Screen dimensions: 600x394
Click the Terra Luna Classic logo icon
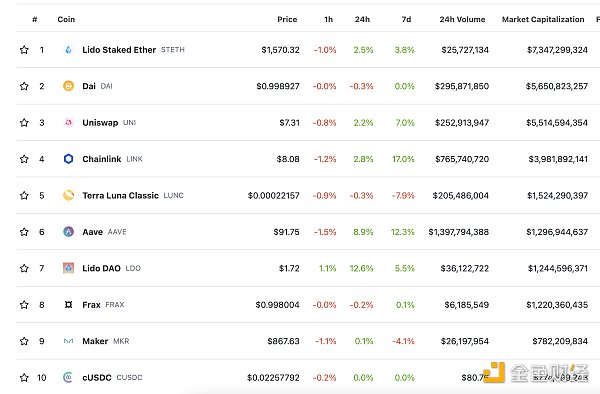point(68,195)
